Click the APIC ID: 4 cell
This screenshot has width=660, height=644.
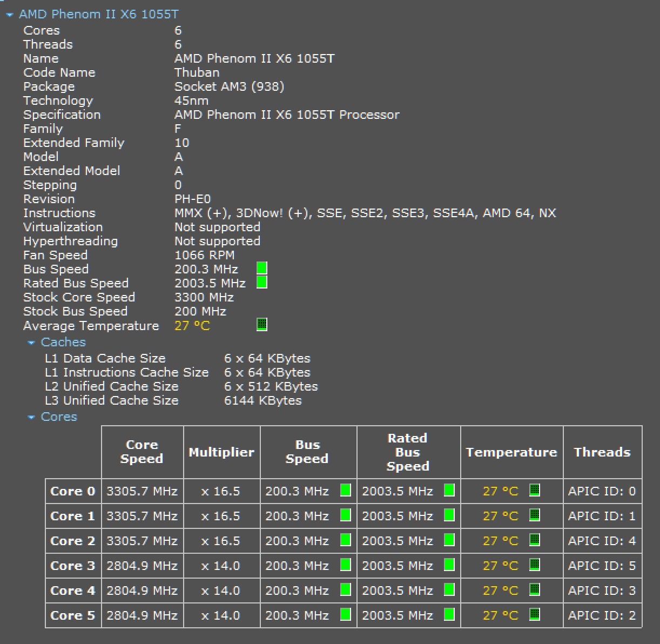[x=602, y=541]
